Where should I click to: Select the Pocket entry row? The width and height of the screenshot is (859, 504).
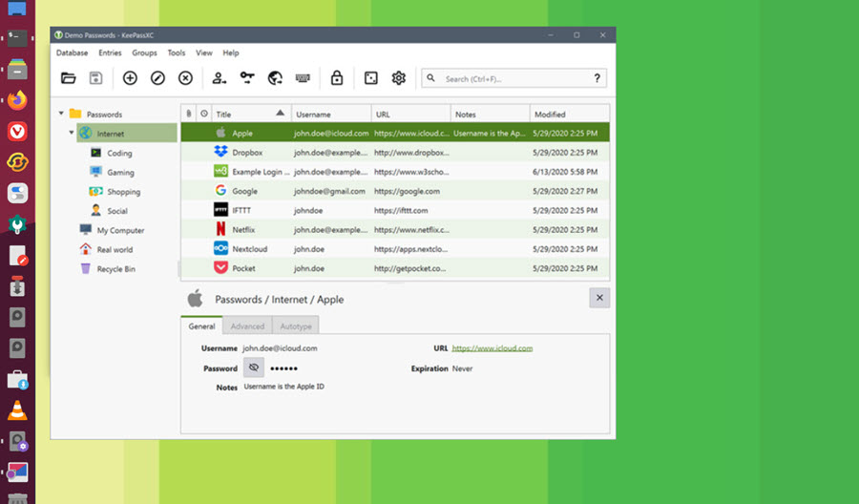[395, 268]
